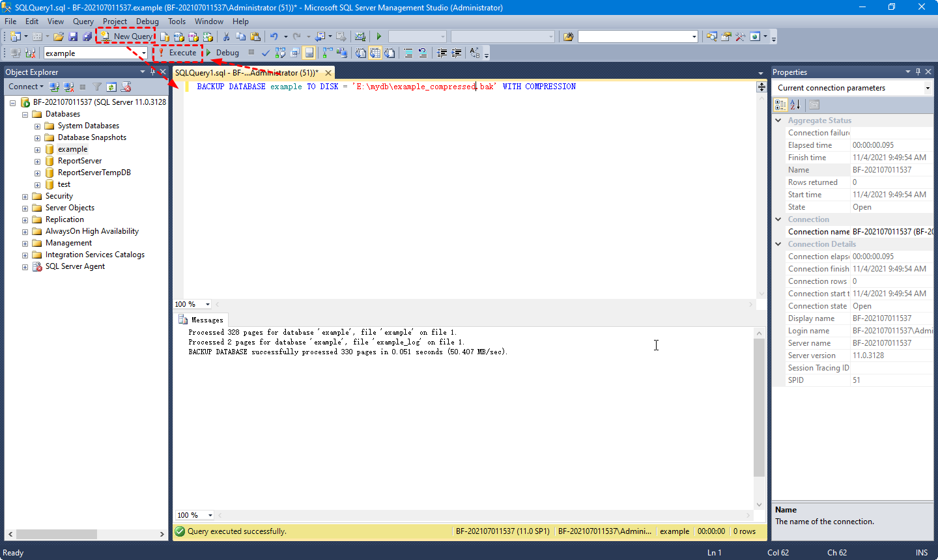938x560 pixels.
Task: Collapse the Aggregate Status section
Action: click(778, 120)
